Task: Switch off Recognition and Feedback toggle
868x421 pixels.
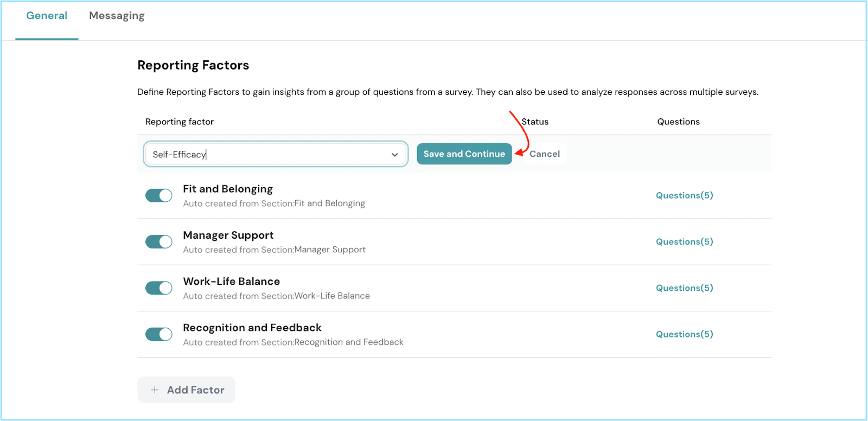Action: pyautogui.click(x=159, y=334)
